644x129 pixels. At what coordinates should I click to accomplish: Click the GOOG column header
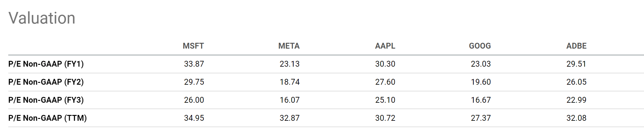click(480, 46)
